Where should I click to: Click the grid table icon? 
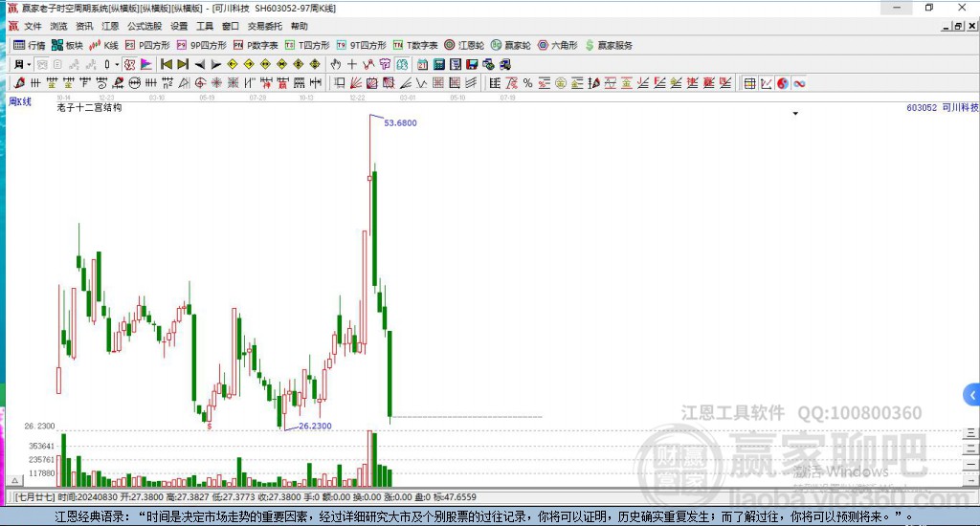pyautogui.click(x=750, y=83)
